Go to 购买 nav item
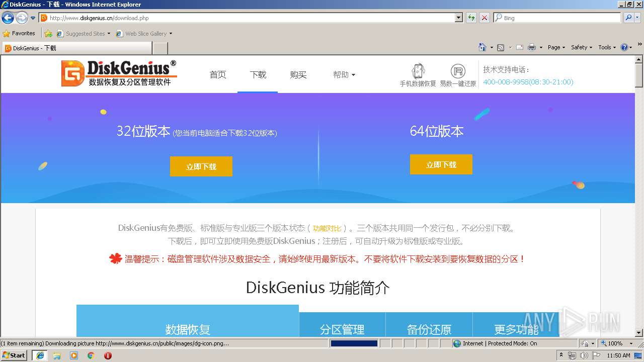 (298, 74)
